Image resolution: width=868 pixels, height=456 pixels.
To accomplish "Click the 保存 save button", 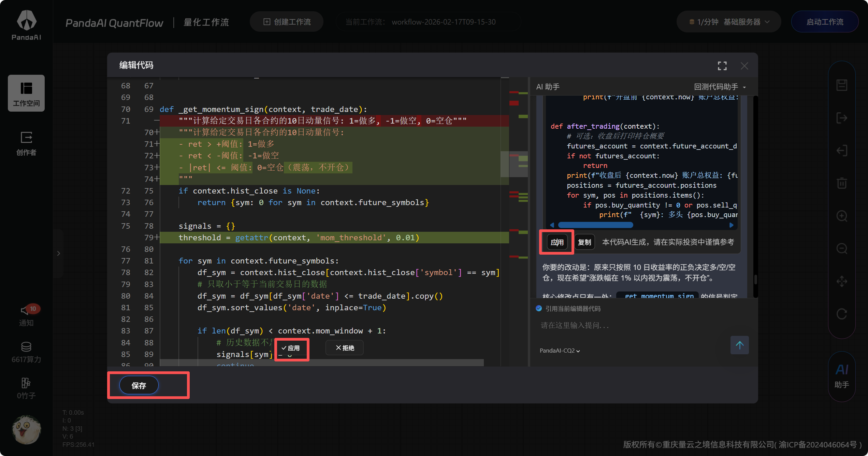I will tap(139, 385).
